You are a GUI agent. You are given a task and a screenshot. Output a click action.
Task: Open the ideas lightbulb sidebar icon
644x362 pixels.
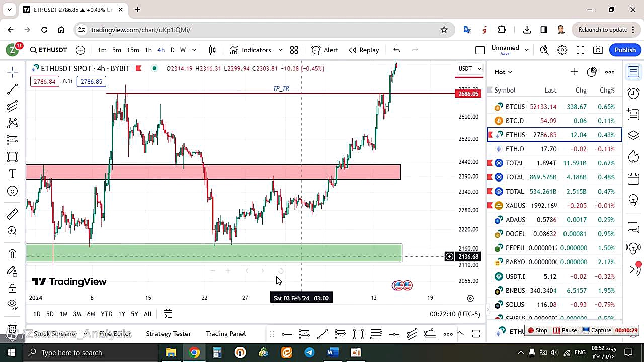[x=633, y=200]
